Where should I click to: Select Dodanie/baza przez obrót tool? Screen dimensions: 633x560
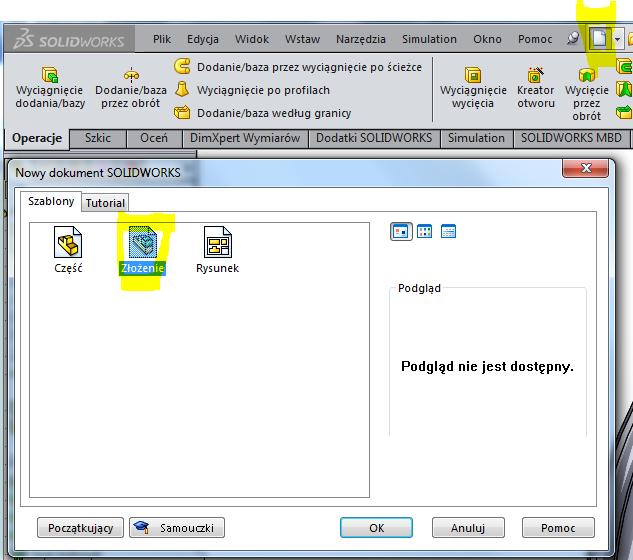pos(131,88)
